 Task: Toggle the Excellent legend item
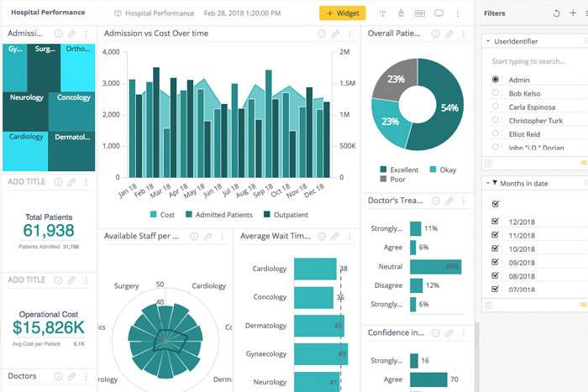click(399, 170)
